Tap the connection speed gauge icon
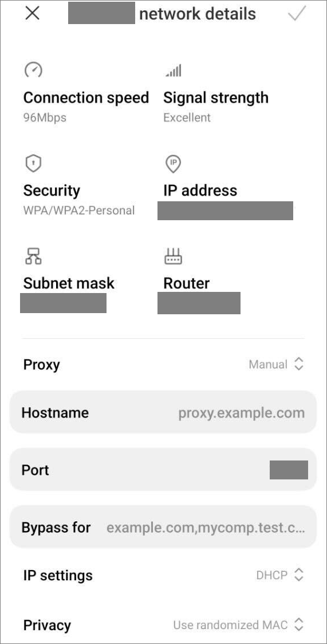Screen dimensions: 327x644 click(x=33, y=70)
